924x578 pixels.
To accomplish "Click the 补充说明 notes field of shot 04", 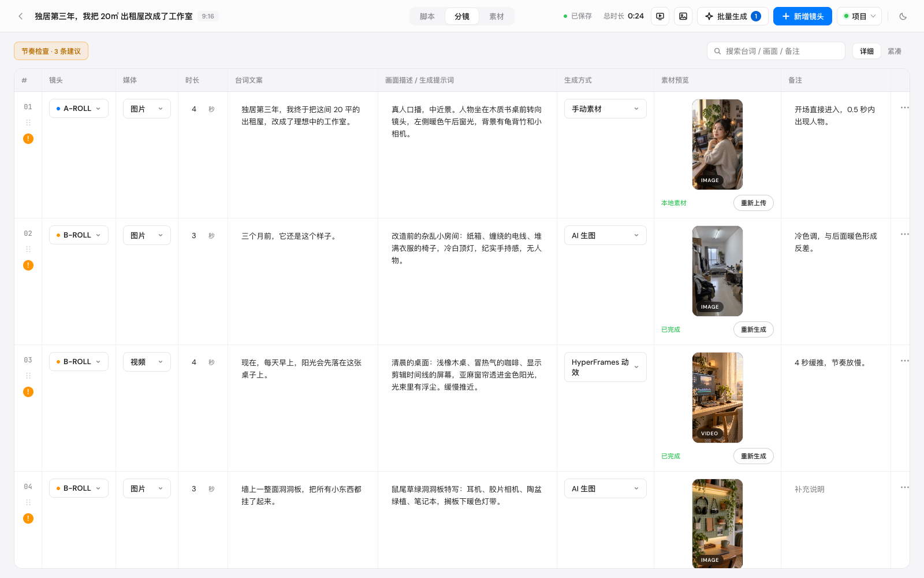I will point(836,489).
